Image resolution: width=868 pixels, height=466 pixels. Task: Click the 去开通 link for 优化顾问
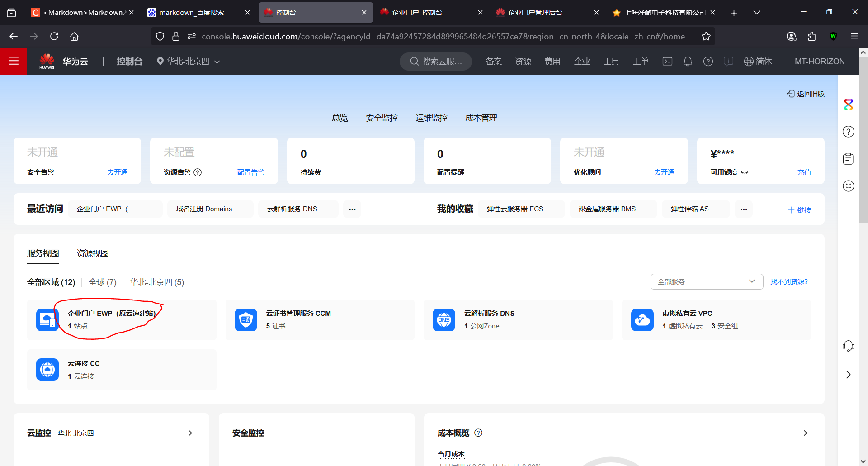point(664,172)
